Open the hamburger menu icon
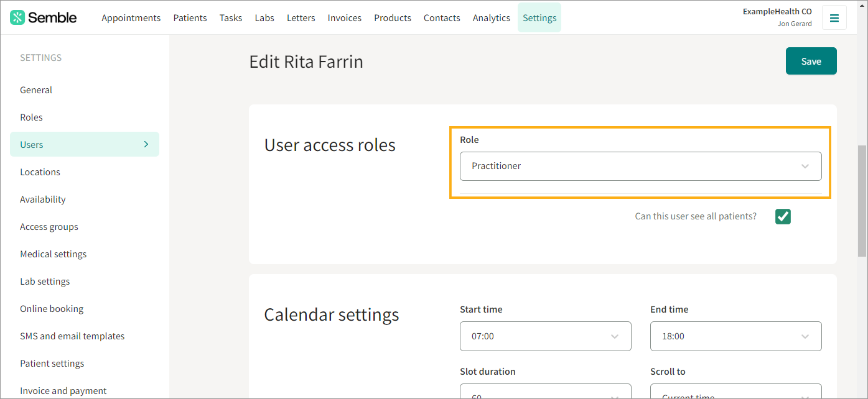 pos(834,18)
